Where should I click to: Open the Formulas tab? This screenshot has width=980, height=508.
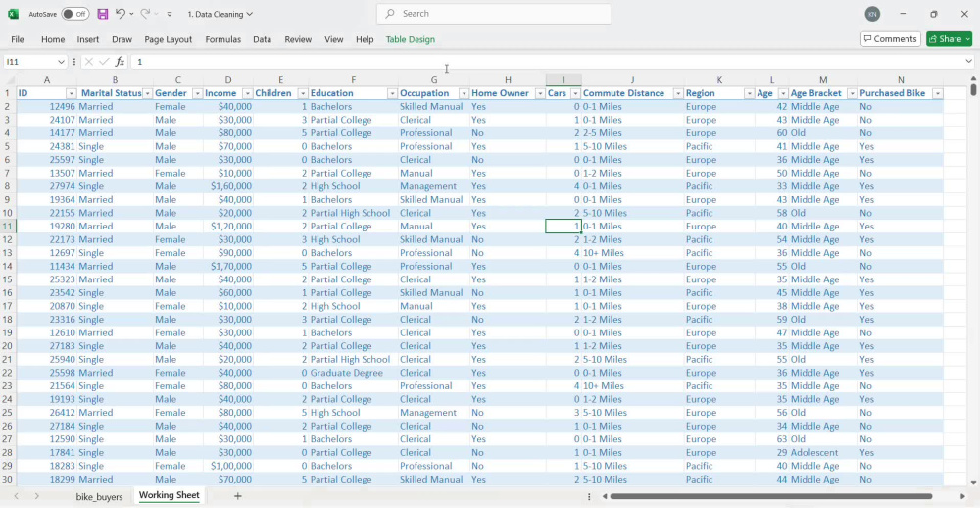(223, 39)
